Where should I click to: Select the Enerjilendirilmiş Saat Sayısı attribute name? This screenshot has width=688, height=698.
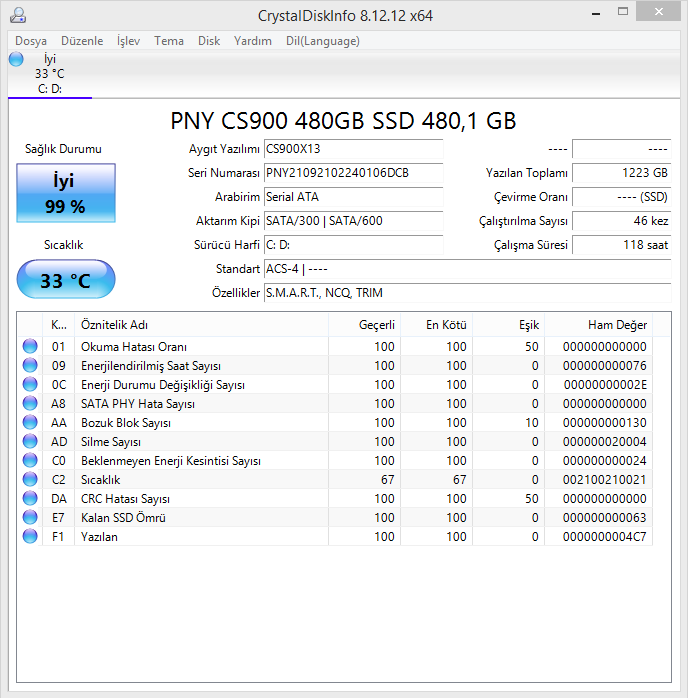pos(150,366)
